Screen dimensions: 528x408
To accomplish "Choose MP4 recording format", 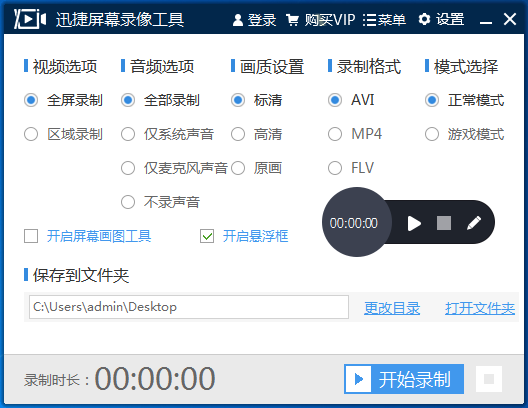I will point(355,134).
